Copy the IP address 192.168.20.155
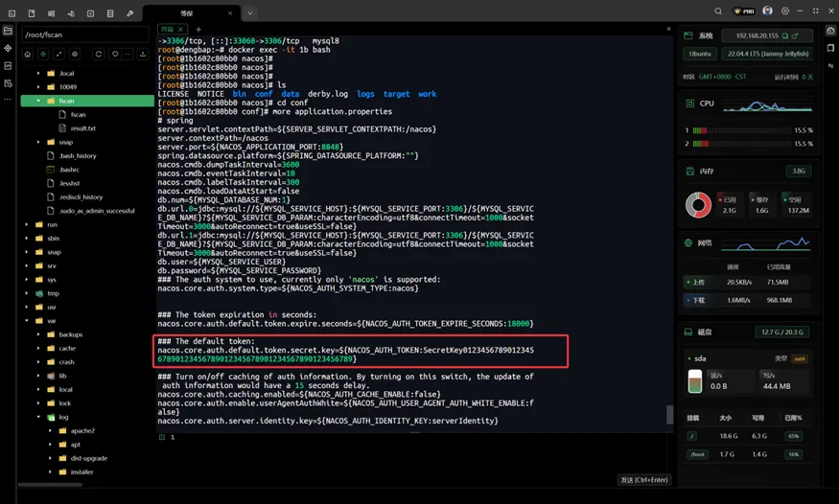The image size is (839, 504). tap(784, 35)
